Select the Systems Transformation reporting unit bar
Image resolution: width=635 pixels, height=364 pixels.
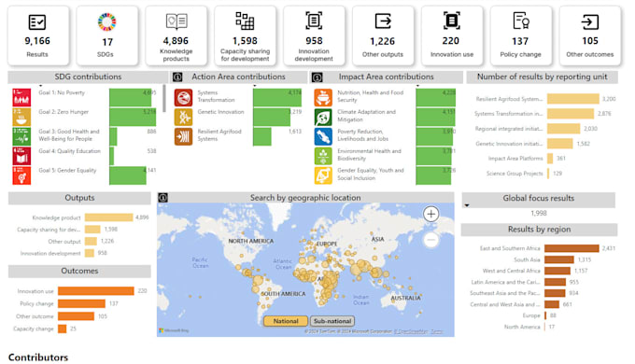pyautogui.click(x=571, y=114)
